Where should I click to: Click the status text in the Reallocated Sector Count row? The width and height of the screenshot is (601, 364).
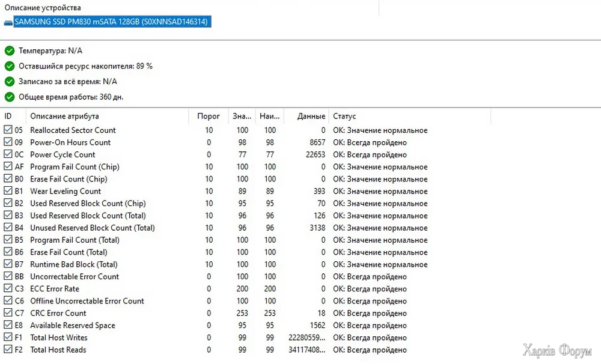tap(380, 130)
